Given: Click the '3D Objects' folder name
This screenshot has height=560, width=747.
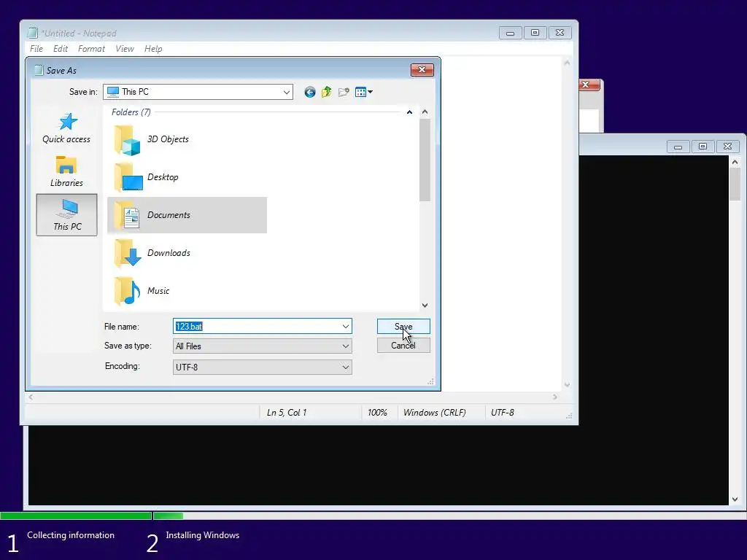Looking at the screenshot, I should pyautogui.click(x=168, y=139).
